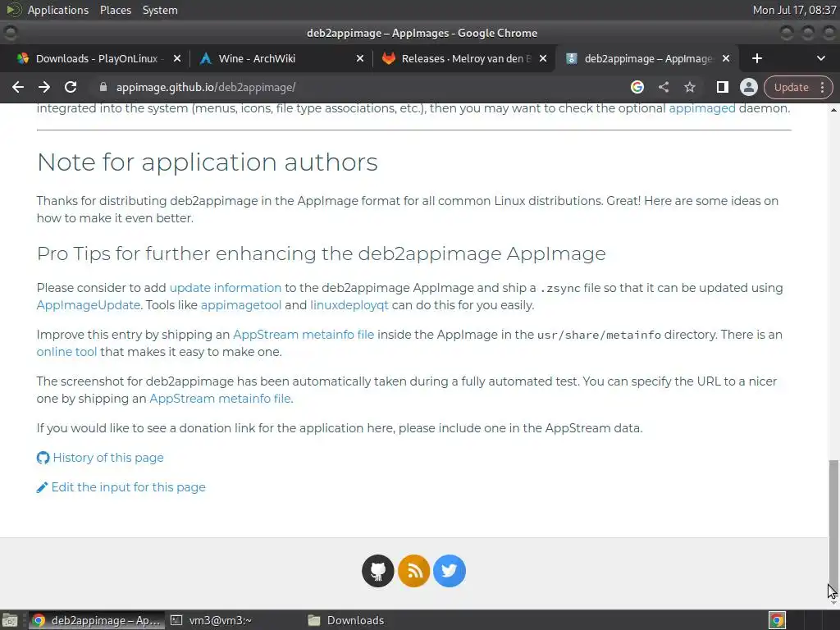This screenshot has height=630, width=840.
Task: Open the Twitter footer icon
Action: (x=449, y=571)
